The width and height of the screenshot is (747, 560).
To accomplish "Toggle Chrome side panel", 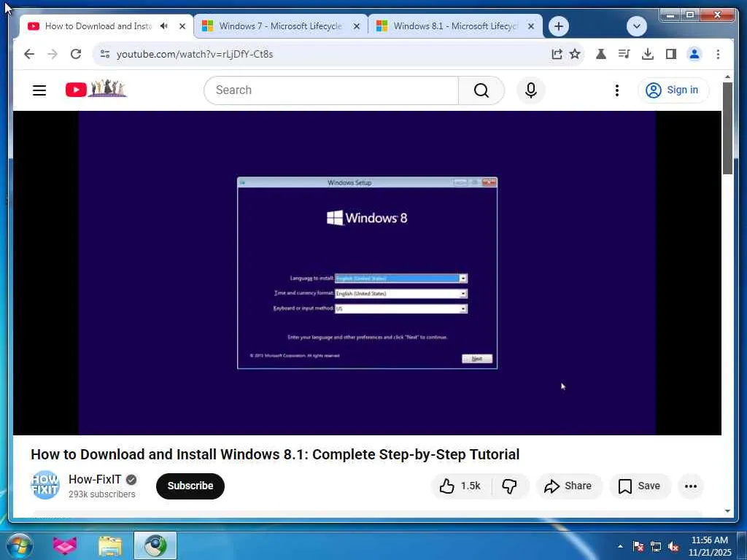I will 671,54.
